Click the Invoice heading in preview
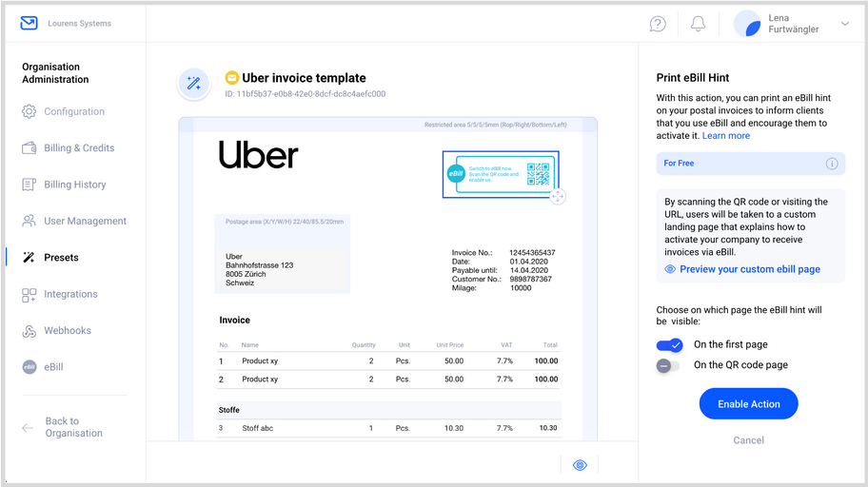 tap(235, 320)
